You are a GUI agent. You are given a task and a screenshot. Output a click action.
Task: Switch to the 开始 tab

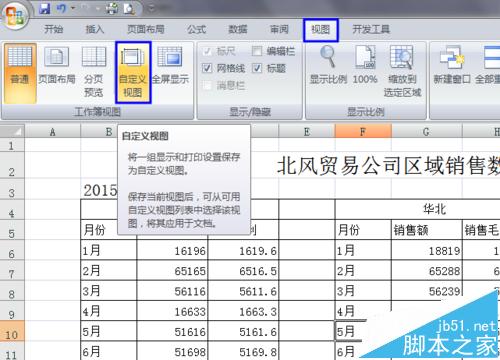tap(53, 29)
